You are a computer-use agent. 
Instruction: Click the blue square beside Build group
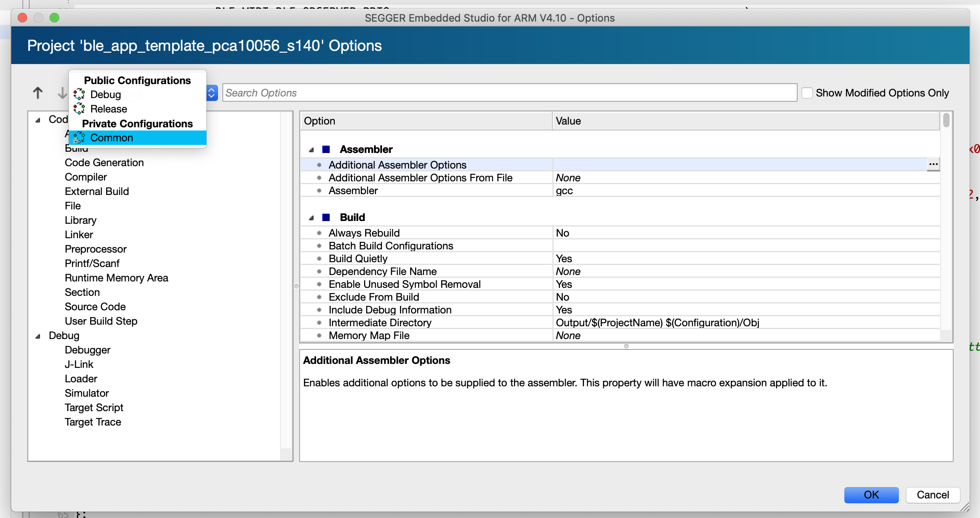pyautogui.click(x=326, y=217)
